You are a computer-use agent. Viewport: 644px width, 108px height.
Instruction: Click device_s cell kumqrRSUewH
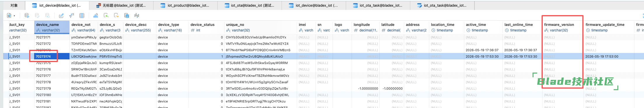click(x=111, y=63)
